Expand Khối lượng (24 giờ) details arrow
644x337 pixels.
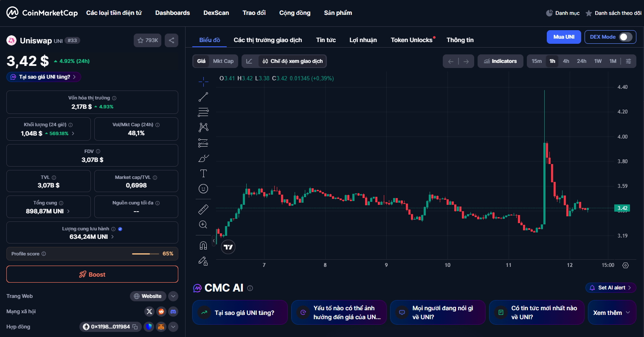(x=73, y=133)
